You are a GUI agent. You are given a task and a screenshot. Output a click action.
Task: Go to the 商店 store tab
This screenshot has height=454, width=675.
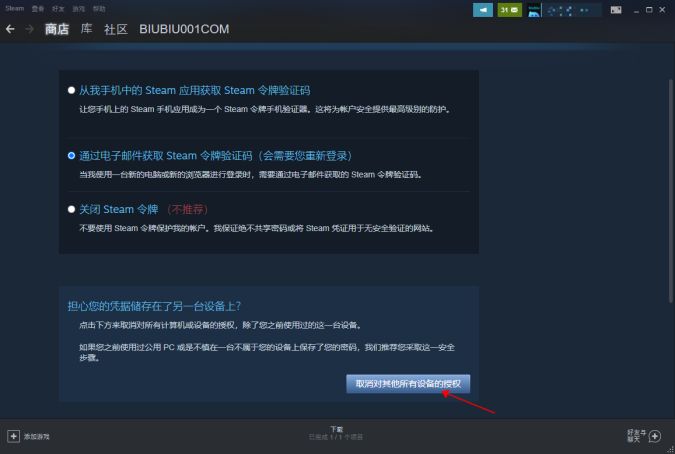[x=57, y=29]
